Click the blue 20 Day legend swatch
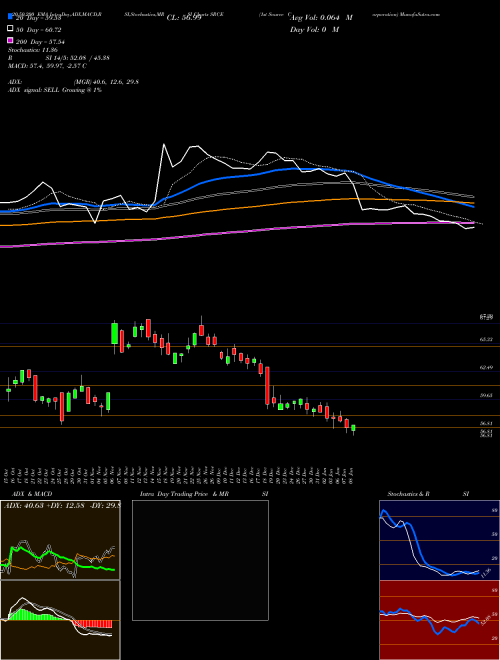The height and width of the screenshot is (660, 500). click(10, 17)
